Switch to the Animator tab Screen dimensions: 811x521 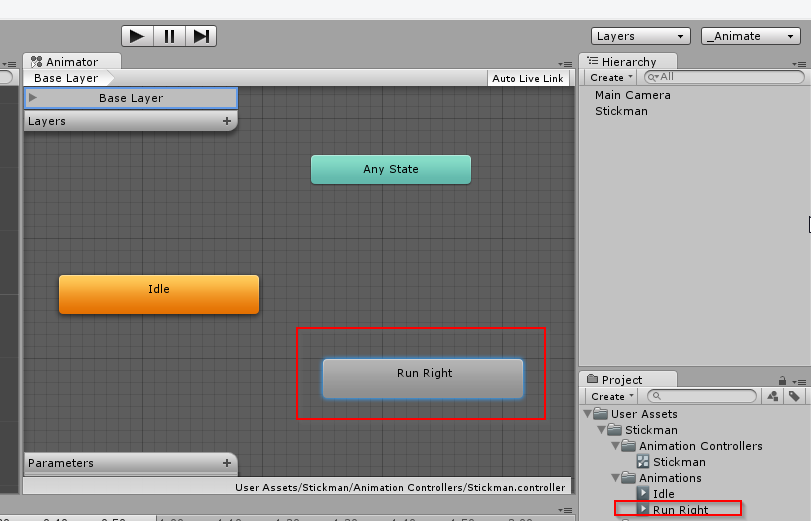point(65,62)
